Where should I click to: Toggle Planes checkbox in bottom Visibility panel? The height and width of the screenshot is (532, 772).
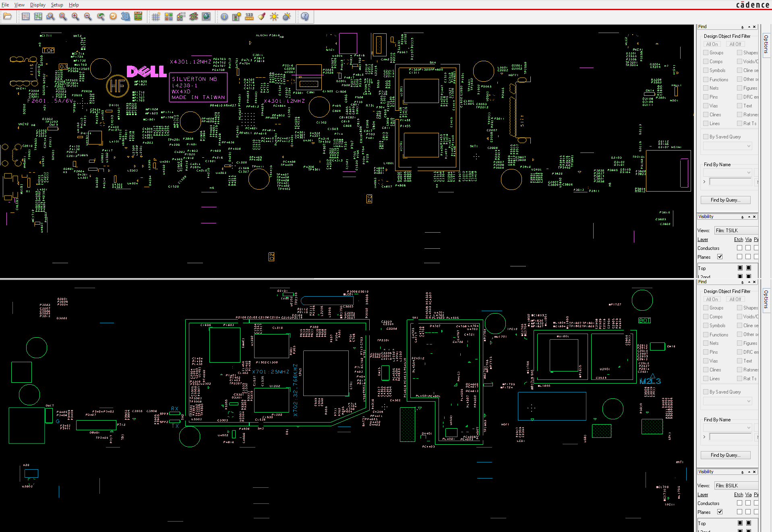(x=720, y=512)
